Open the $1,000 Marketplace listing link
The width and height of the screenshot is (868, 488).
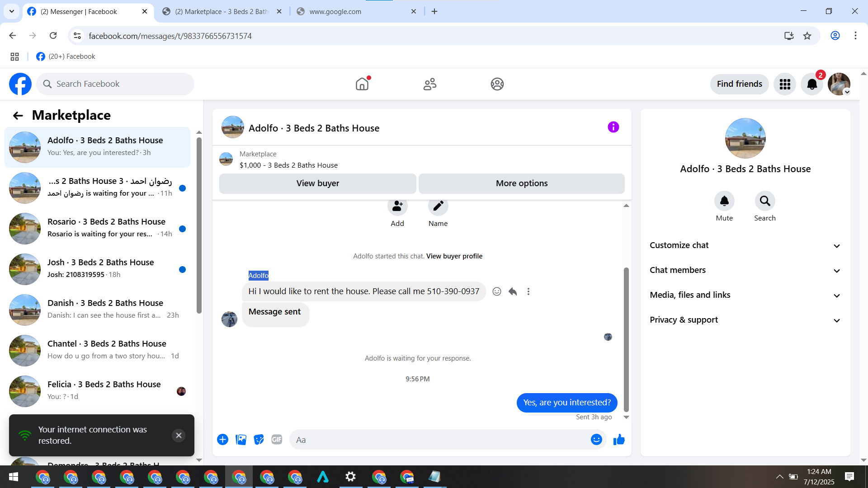288,165
